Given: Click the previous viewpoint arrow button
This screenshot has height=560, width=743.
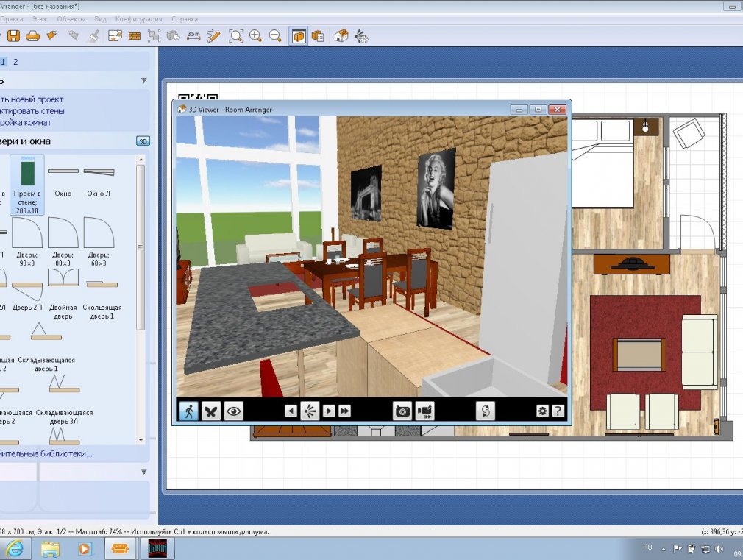Looking at the screenshot, I should 291,411.
